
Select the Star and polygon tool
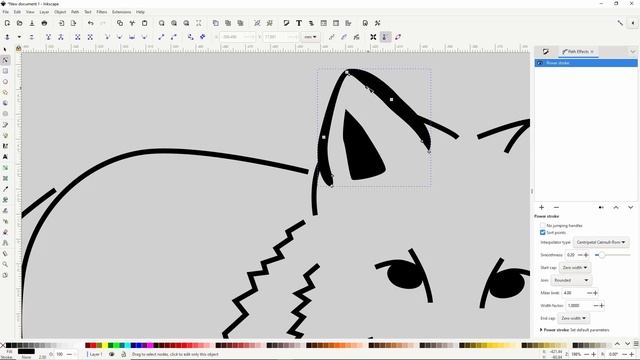(x=5, y=92)
